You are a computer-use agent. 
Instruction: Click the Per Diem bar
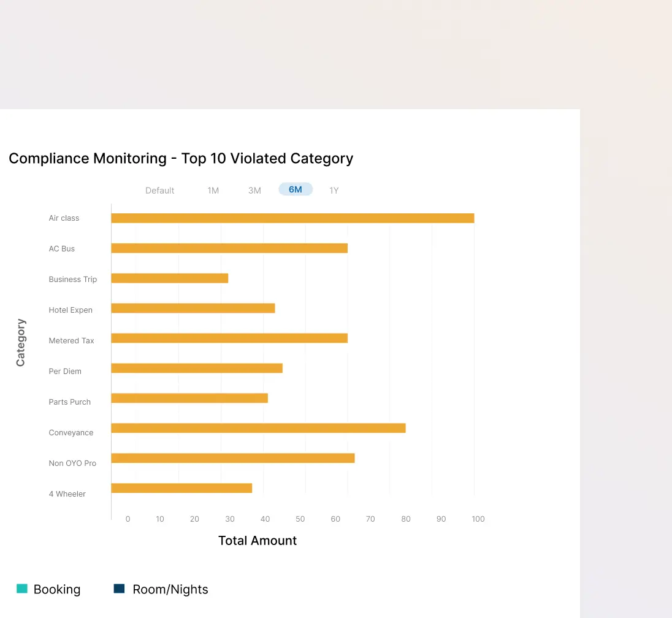click(x=196, y=368)
